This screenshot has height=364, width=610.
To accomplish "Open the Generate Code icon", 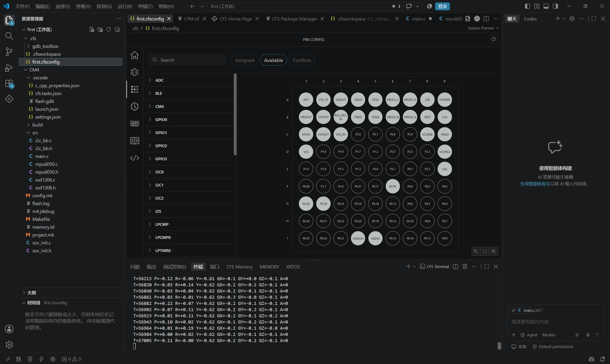I will click(134, 158).
